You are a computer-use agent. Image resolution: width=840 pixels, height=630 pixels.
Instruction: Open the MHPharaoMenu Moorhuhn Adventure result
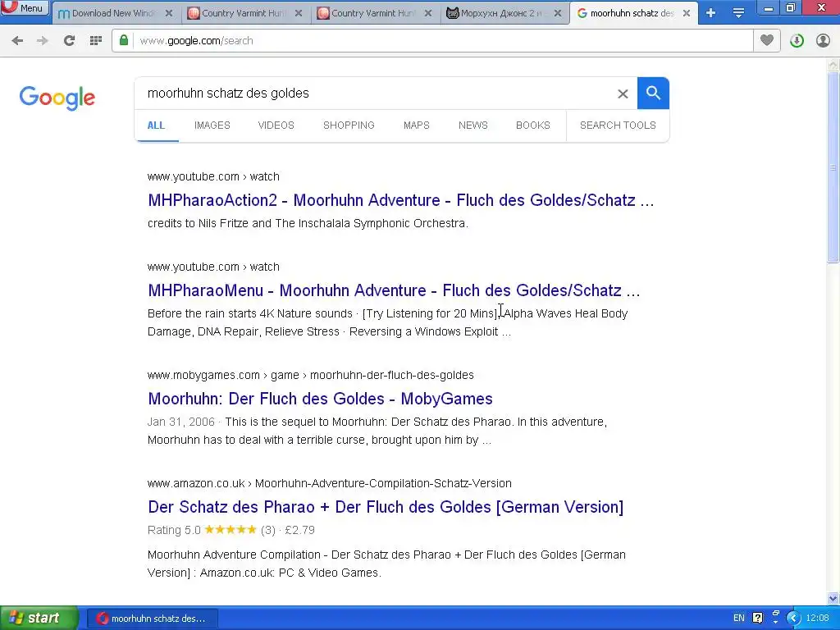pos(394,290)
